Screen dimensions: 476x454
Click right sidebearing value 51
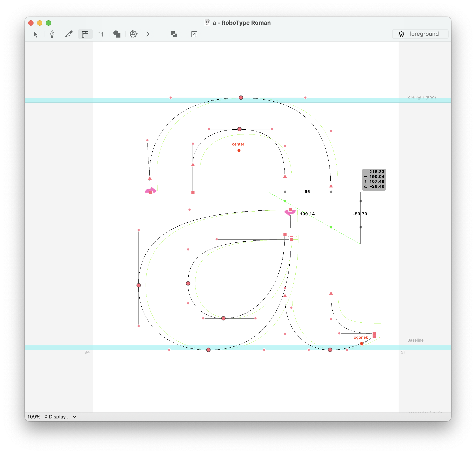tap(403, 352)
